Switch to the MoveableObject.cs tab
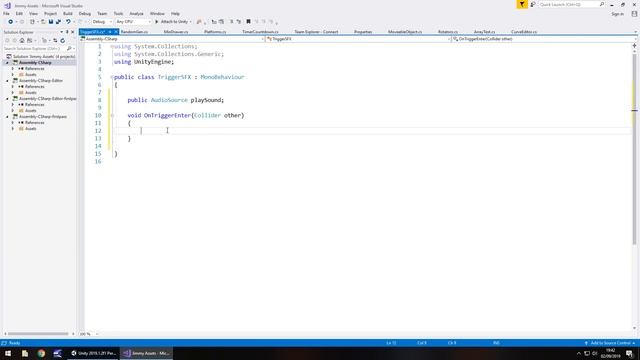The height and width of the screenshot is (360, 640). pos(405,31)
